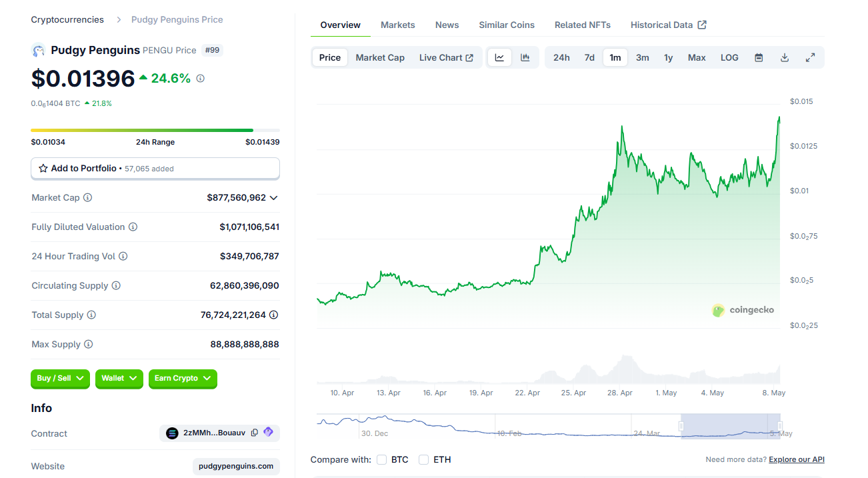Click the 88,888,888,888 max supply value
The height and width of the screenshot is (478, 868).
point(245,344)
